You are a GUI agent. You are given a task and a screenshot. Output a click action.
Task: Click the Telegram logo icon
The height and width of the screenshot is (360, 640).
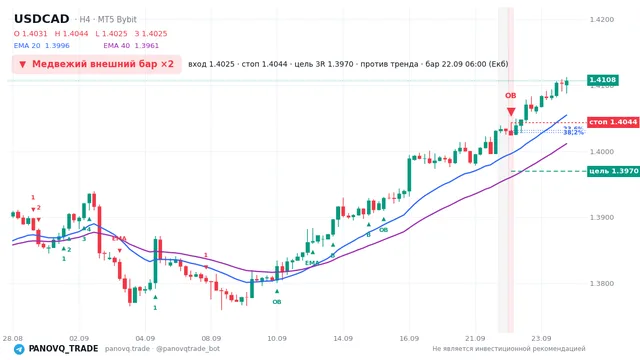(19, 349)
